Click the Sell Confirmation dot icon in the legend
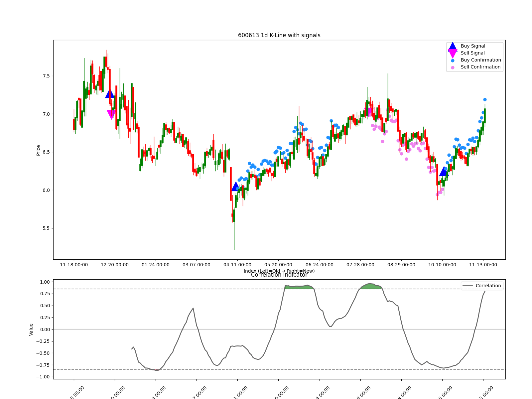The width and height of the screenshot is (532, 399). coord(453,66)
